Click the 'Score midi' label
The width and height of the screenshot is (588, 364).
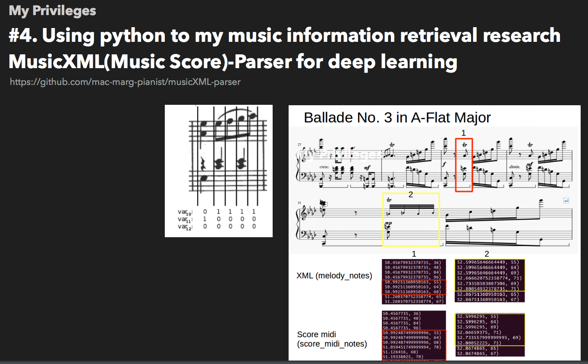pos(317,334)
